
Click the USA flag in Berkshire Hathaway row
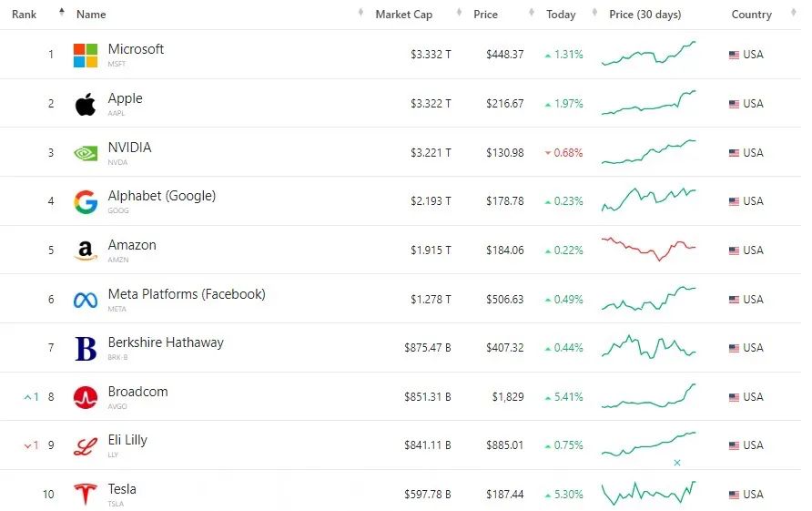pos(734,348)
